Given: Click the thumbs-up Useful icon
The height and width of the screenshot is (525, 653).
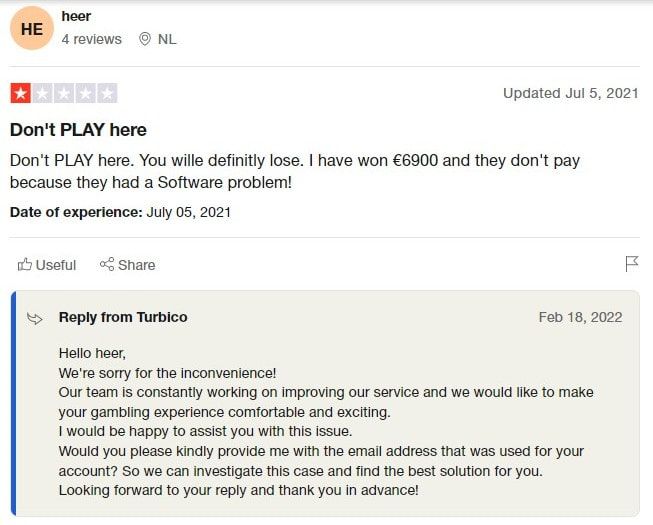Looking at the screenshot, I should (25, 264).
